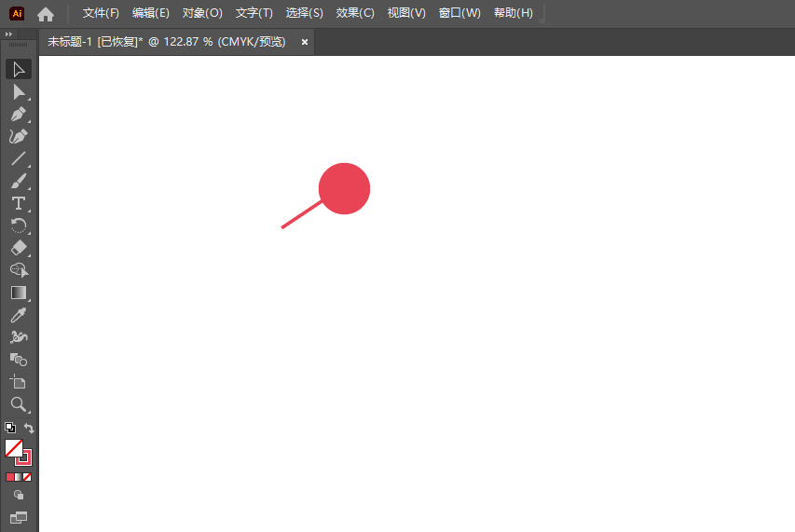This screenshot has width=795, height=532.
Task: Reset to default fill and stroke
Action: tap(10, 428)
